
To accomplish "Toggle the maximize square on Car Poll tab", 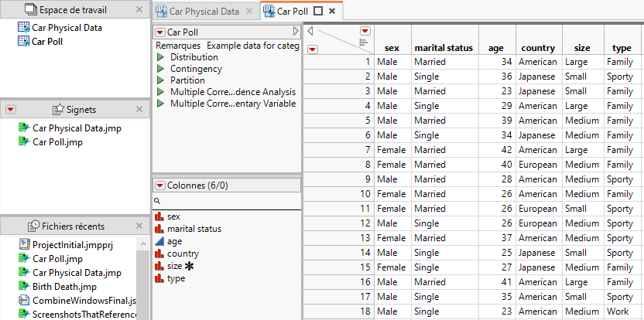I will [318, 11].
